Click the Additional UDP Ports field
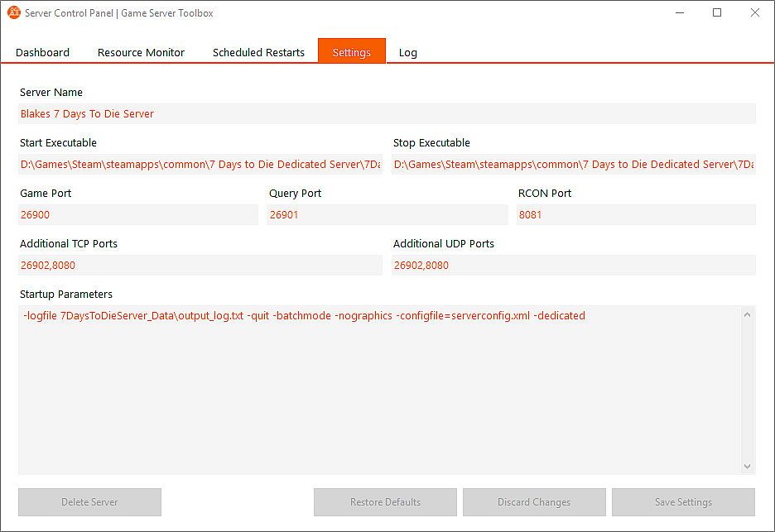Screen dimensions: 775x532 click(x=573, y=265)
